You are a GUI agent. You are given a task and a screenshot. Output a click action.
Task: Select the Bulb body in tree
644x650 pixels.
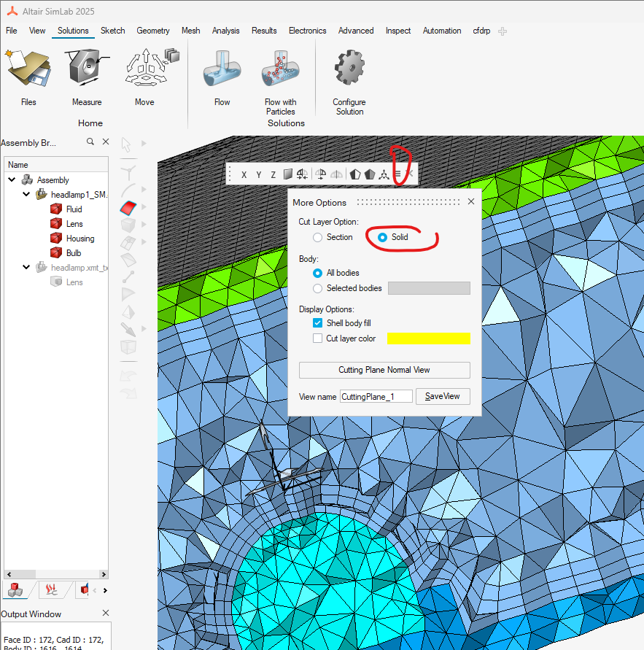74,253
